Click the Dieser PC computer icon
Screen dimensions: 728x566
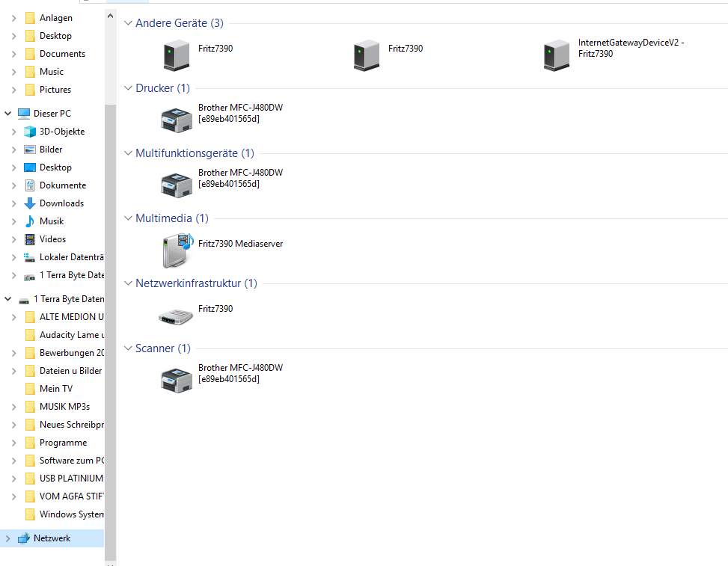[24, 113]
